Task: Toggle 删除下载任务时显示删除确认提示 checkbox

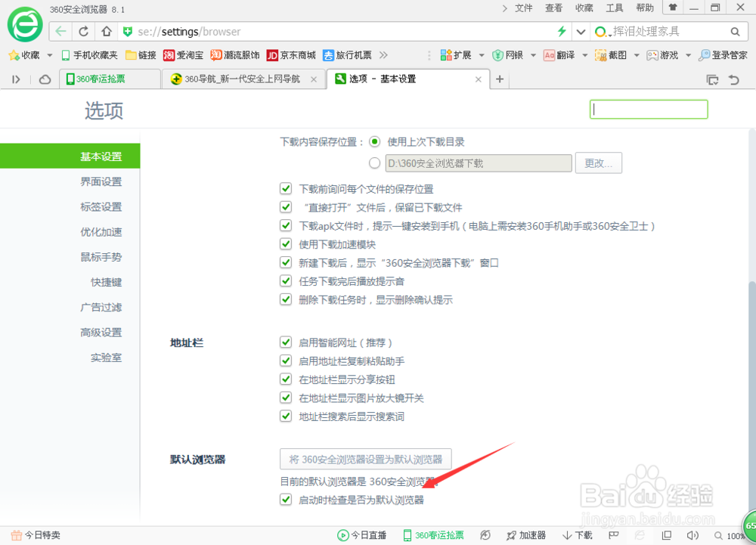Action: pyautogui.click(x=286, y=299)
